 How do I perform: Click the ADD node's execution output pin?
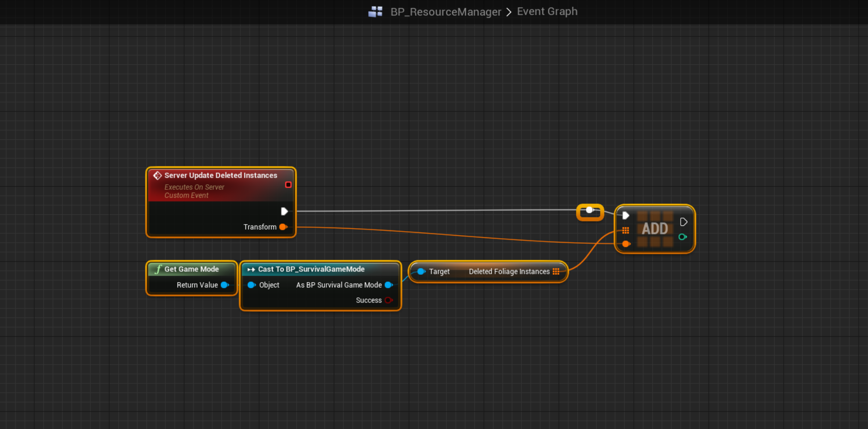(x=683, y=222)
